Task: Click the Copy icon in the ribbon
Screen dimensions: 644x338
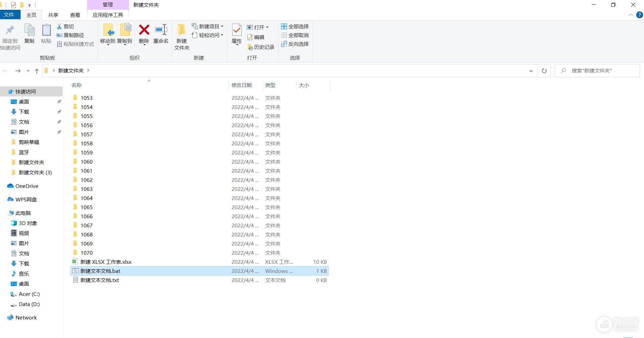Action: (29, 34)
